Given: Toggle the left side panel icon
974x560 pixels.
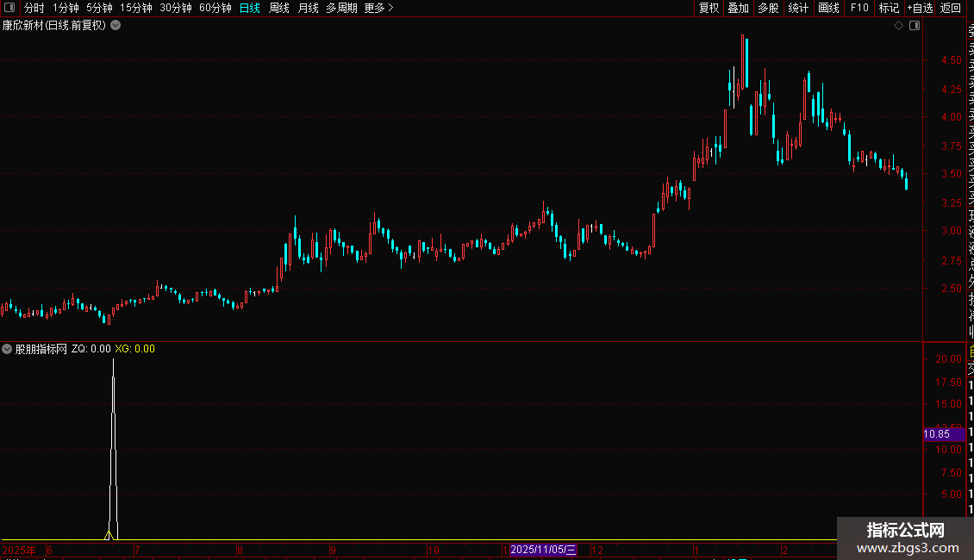Looking at the screenshot, I should click(x=9, y=8).
